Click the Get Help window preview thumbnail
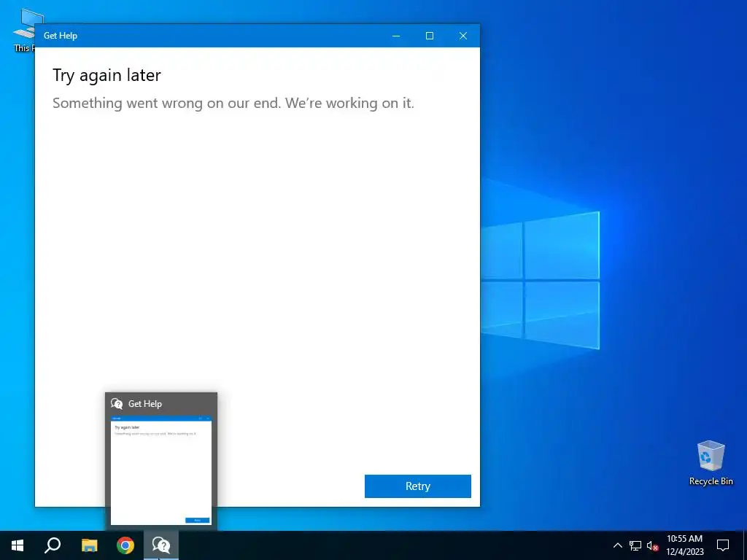 161,470
